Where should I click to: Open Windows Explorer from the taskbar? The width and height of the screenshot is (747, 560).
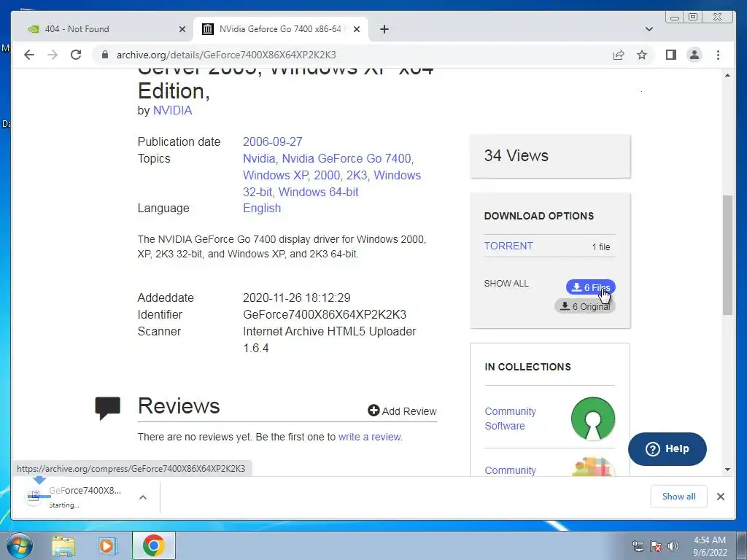(x=64, y=546)
